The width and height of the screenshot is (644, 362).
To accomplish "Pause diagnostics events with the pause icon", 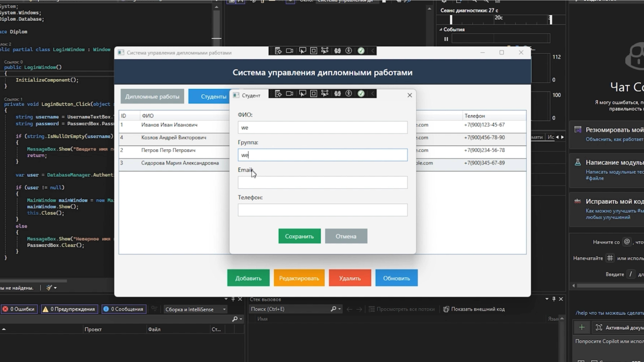I will pos(446,39).
